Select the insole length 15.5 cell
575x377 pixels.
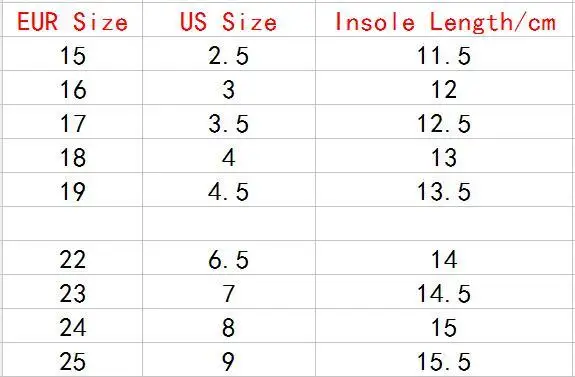click(x=445, y=359)
